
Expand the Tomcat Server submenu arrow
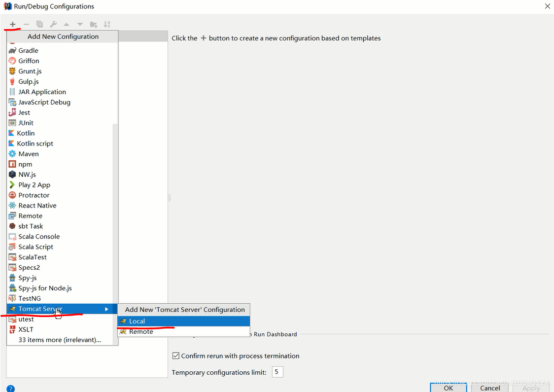106,309
